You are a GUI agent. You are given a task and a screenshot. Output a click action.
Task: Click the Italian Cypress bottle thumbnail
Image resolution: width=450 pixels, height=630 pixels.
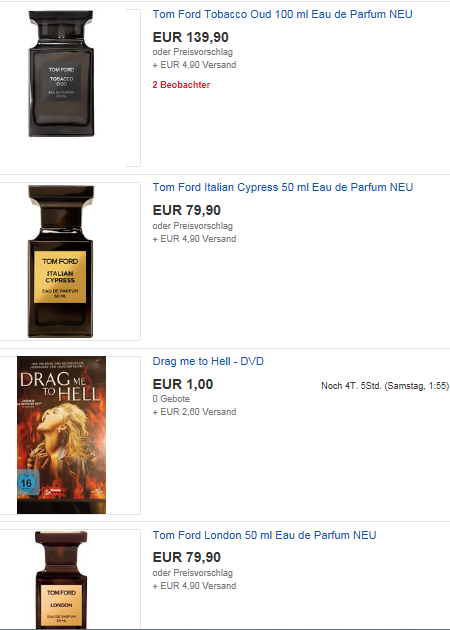pos(61,261)
